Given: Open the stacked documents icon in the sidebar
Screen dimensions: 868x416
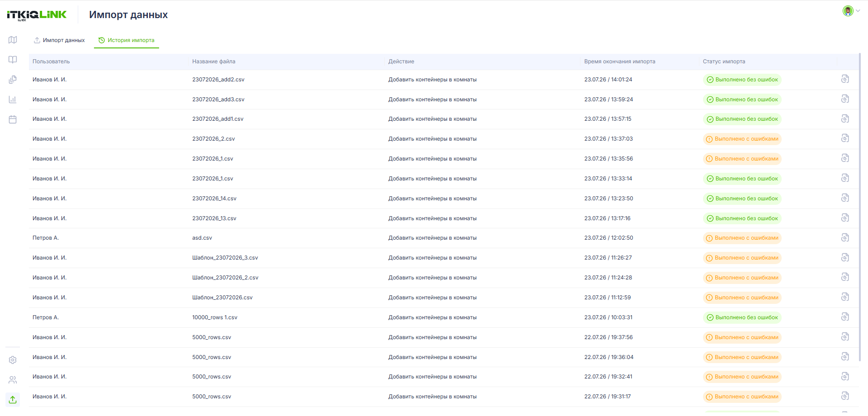Looking at the screenshot, I should (x=13, y=80).
